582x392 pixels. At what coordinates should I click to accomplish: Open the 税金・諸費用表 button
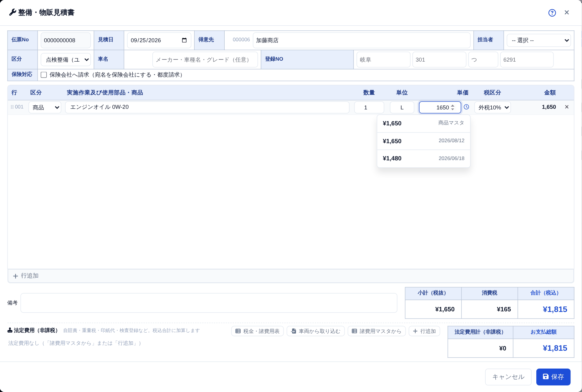(x=258, y=331)
